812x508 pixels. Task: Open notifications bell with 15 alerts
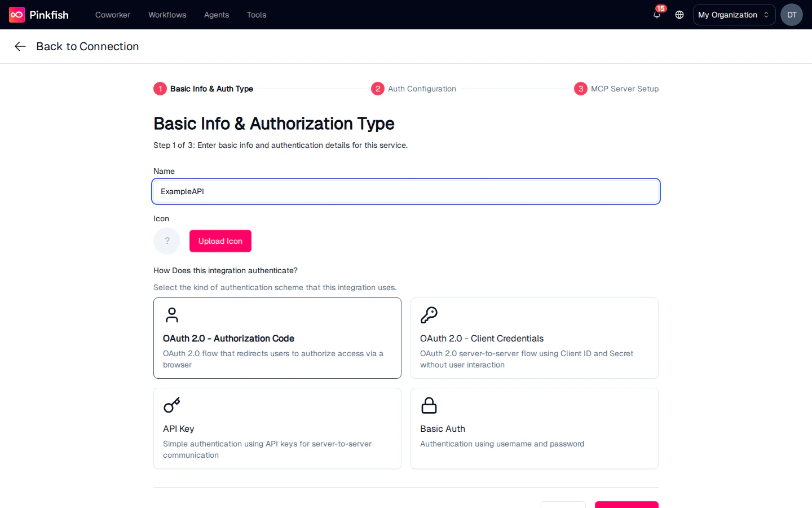pyautogui.click(x=656, y=15)
